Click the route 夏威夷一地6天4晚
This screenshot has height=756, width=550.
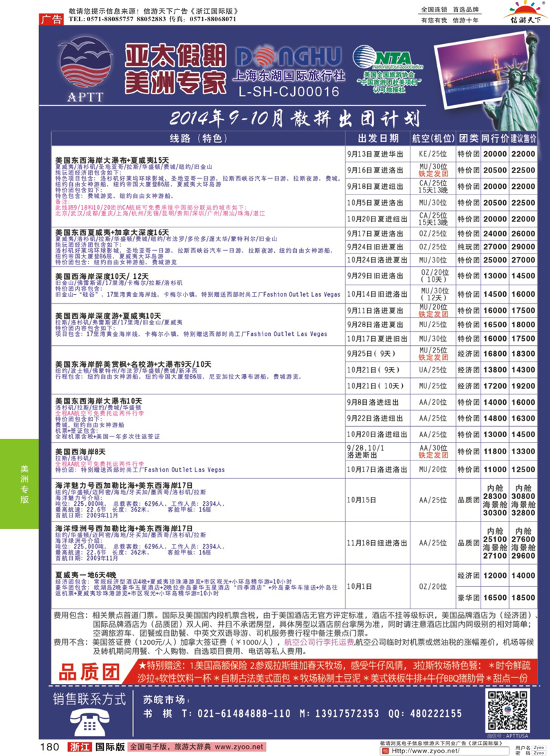coord(85,575)
